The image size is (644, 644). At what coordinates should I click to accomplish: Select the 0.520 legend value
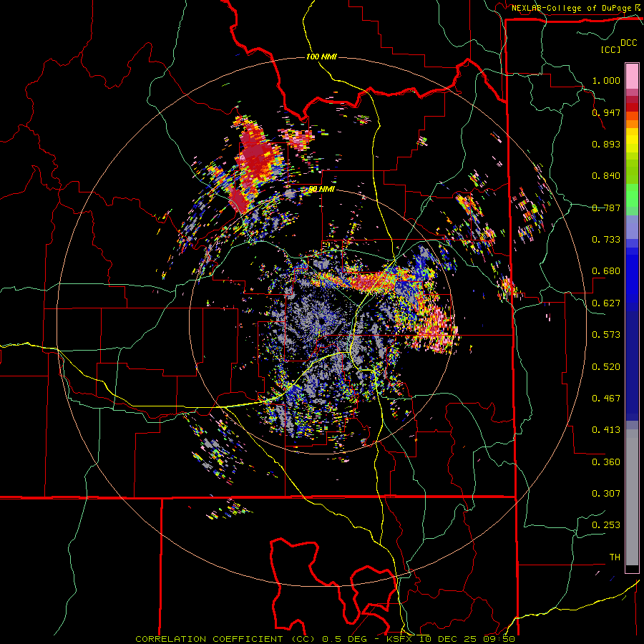point(606,367)
